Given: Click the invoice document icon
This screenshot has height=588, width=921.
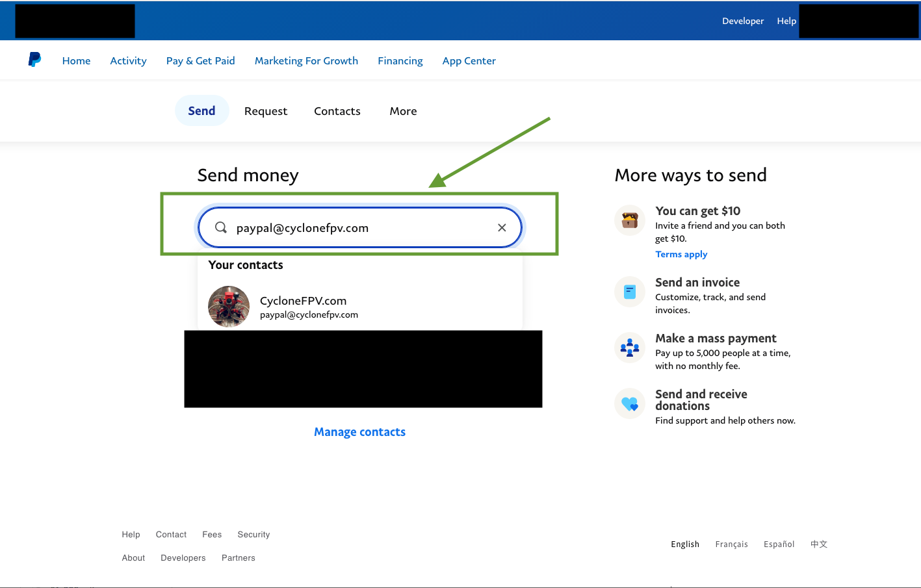Looking at the screenshot, I should [x=630, y=292].
